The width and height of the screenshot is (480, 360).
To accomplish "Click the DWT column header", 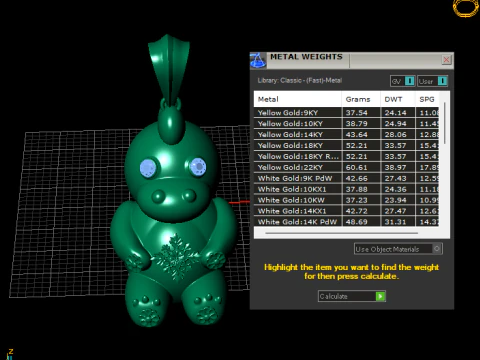I will pos(398,99).
